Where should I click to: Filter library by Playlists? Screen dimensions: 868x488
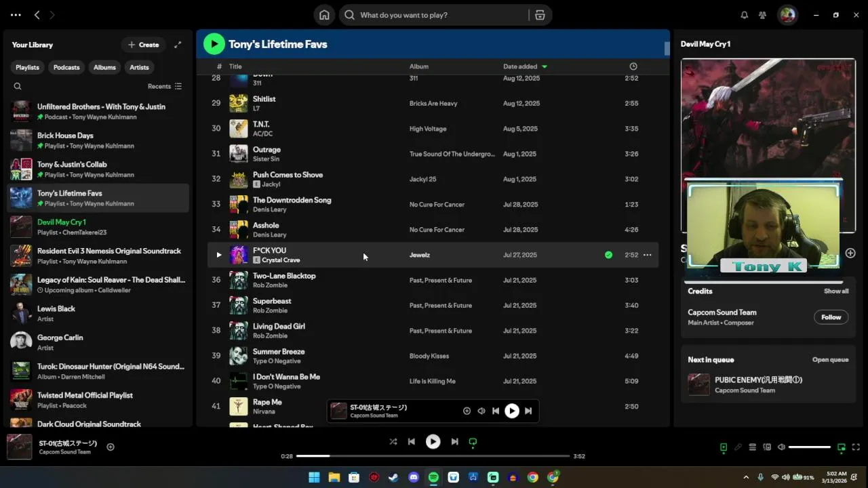click(27, 67)
